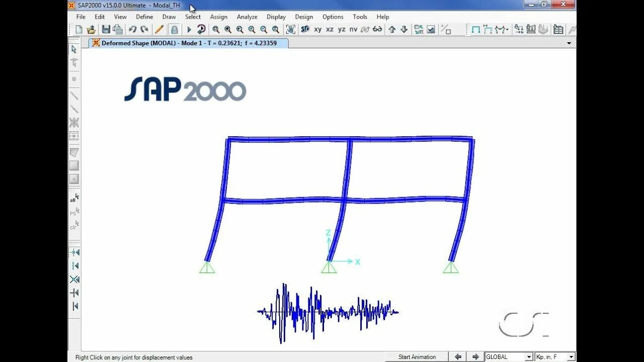Click the joint loads display icon
Image resolution: width=644 pixels, height=362 pixels.
coord(519,30)
